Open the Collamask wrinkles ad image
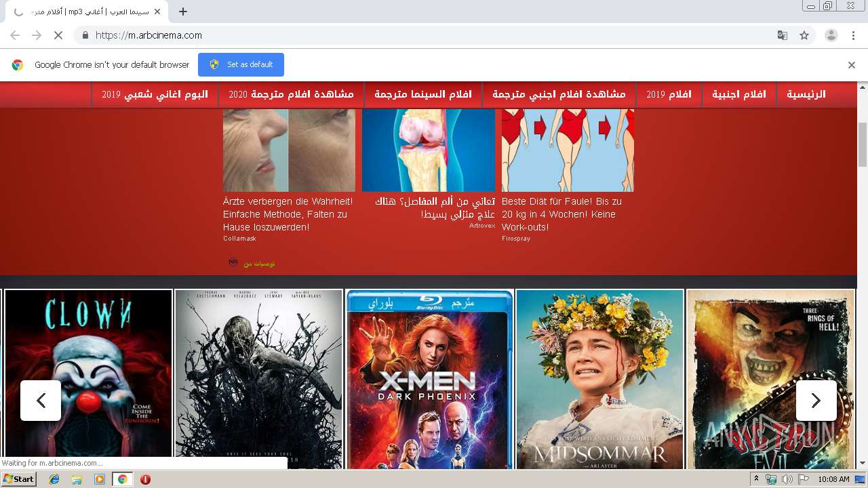The height and width of the screenshot is (488, 868). (289, 150)
